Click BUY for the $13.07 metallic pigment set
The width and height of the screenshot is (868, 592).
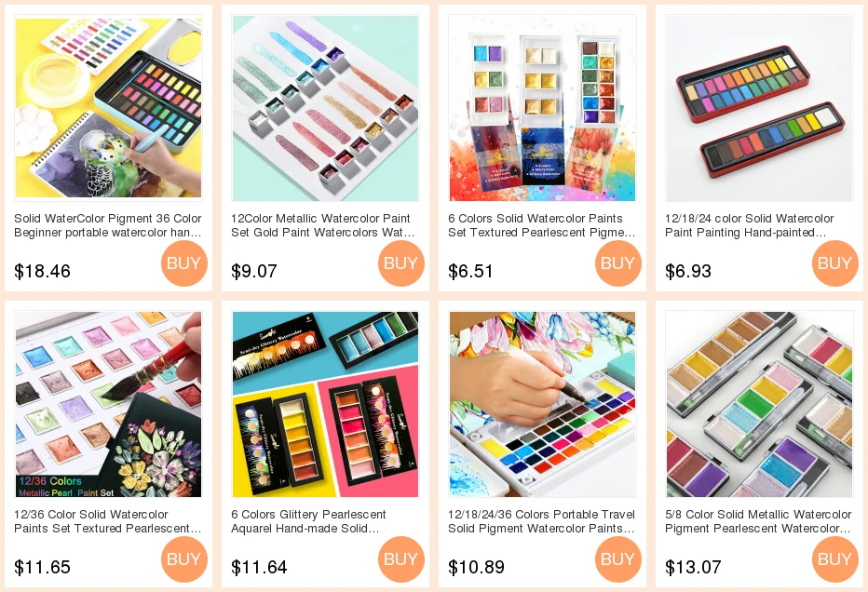(834, 559)
